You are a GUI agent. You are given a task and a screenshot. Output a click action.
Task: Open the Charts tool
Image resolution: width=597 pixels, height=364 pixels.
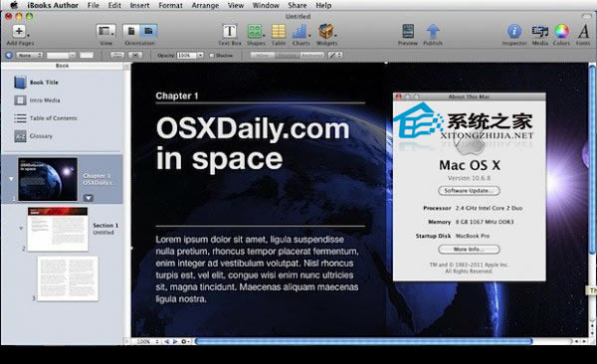pyautogui.click(x=300, y=31)
